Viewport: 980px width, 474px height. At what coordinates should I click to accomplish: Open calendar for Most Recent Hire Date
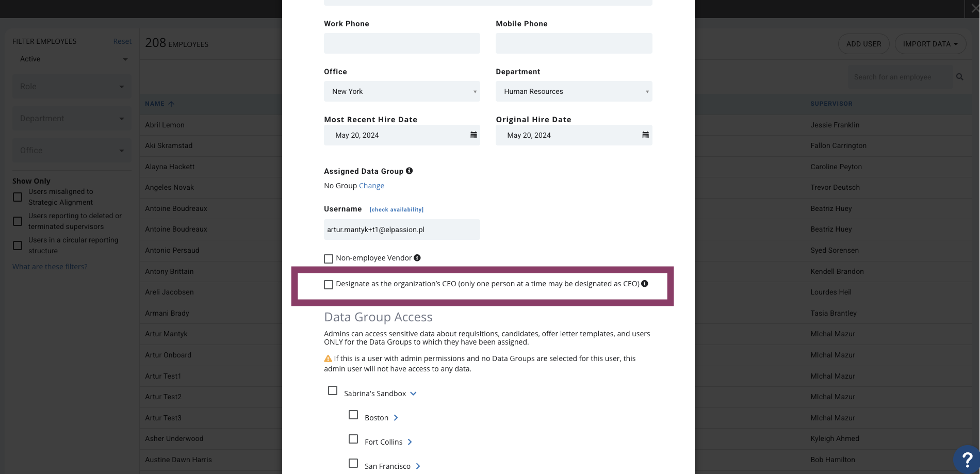point(473,135)
